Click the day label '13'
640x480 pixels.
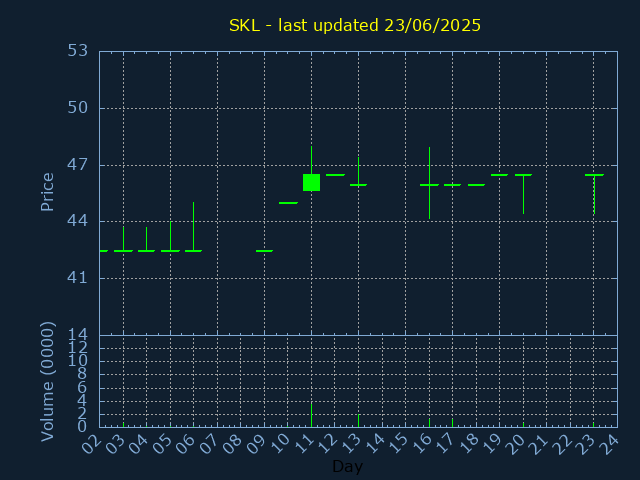(x=351, y=444)
